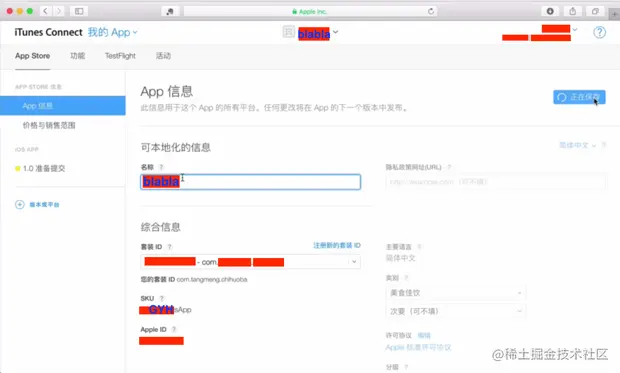
Task: Go back with Safari back arrow
Action: coord(45,11)
